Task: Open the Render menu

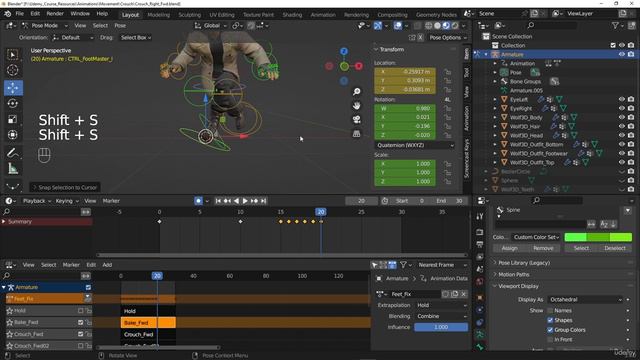Action: click(55, 13)
